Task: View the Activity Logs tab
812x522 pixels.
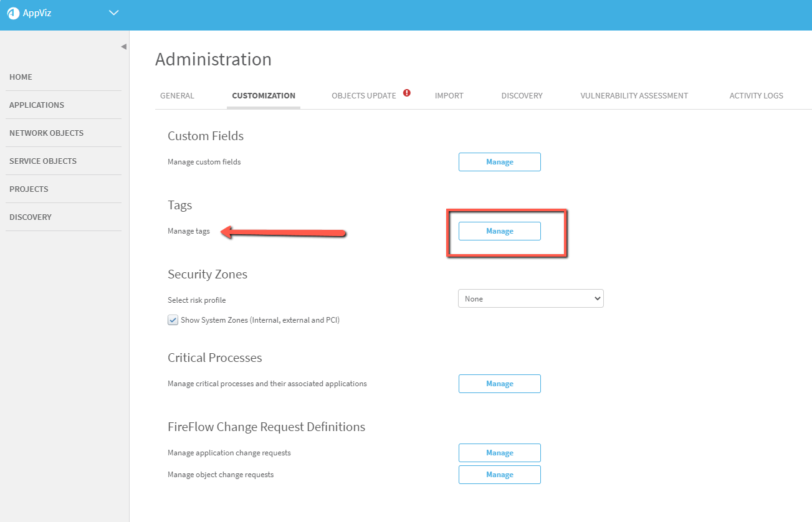Action: 756,96
